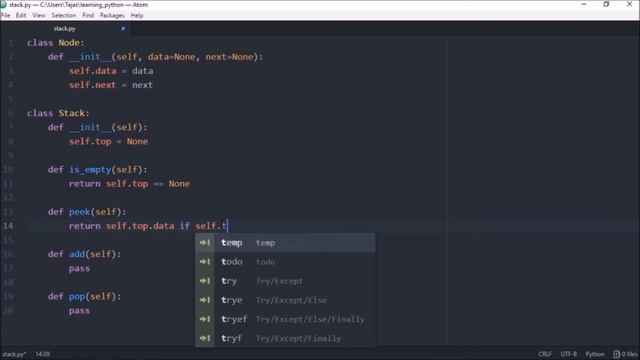Open the View menu
The image size is (640, 360).
tap(39, 16)
